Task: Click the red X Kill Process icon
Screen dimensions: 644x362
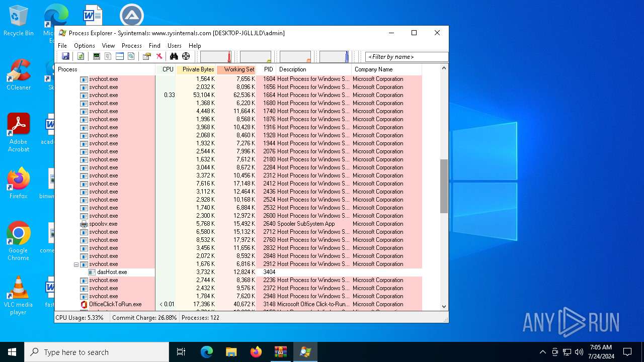Action: (x=159, y=56)
